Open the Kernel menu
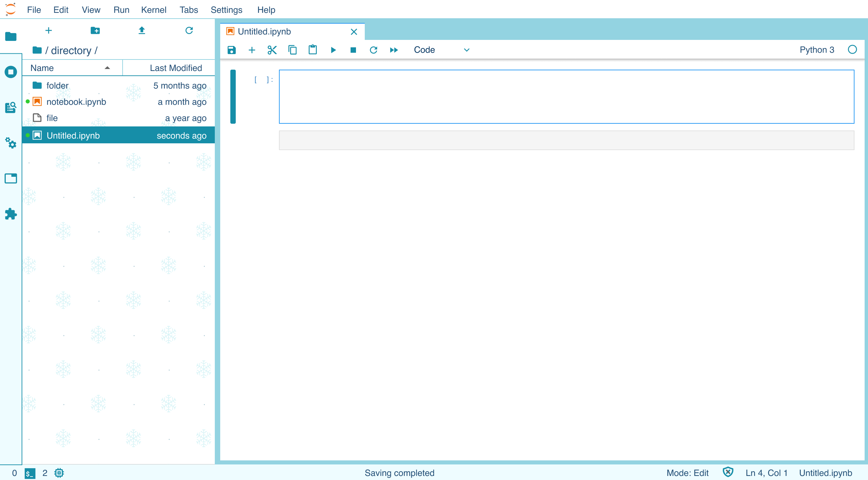This screenshot has width=868, height=480. click(153, 10)
